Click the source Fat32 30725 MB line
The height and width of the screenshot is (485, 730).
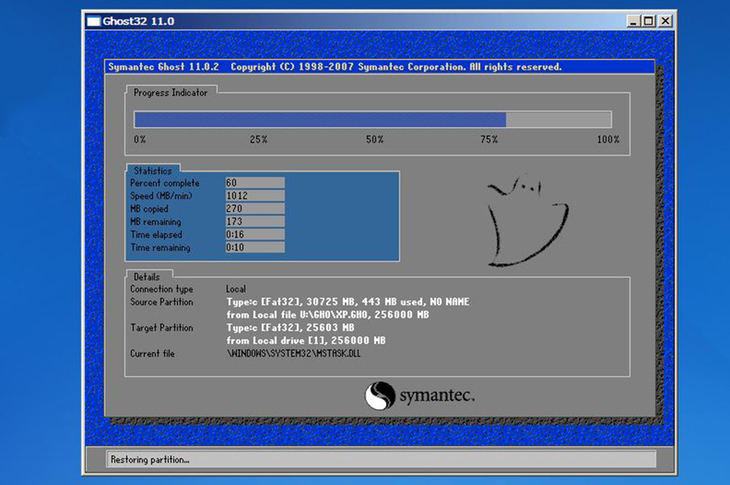tap(348, 302)
